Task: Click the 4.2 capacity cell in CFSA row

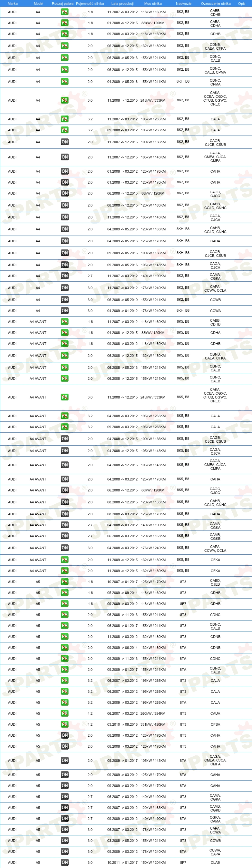Action: pyautogui.click(x=90, y=724)
